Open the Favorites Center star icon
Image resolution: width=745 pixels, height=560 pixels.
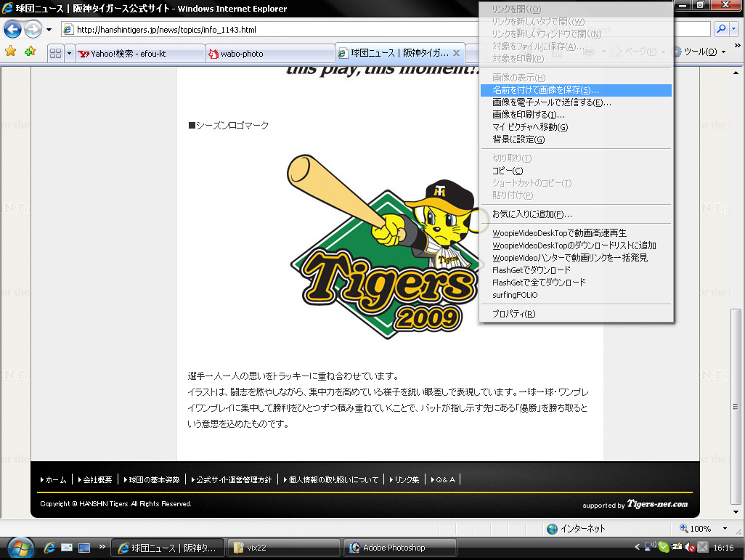tap(10, 52)
